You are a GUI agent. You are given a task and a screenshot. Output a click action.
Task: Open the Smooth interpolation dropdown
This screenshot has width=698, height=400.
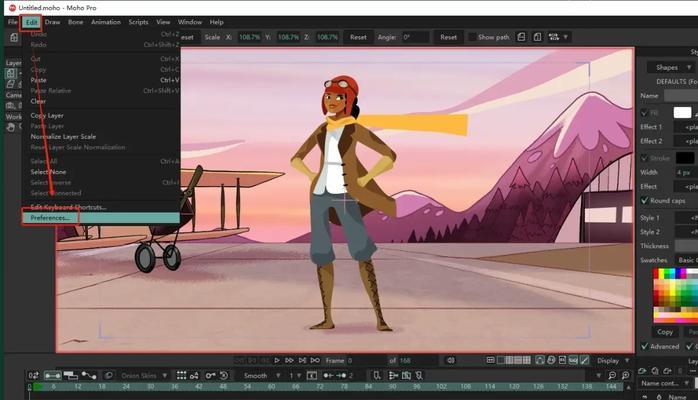[x=261, y=376]
